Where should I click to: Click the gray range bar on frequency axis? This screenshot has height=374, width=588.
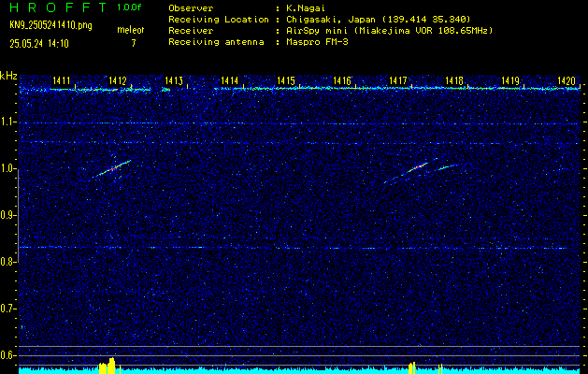point(18,215)
